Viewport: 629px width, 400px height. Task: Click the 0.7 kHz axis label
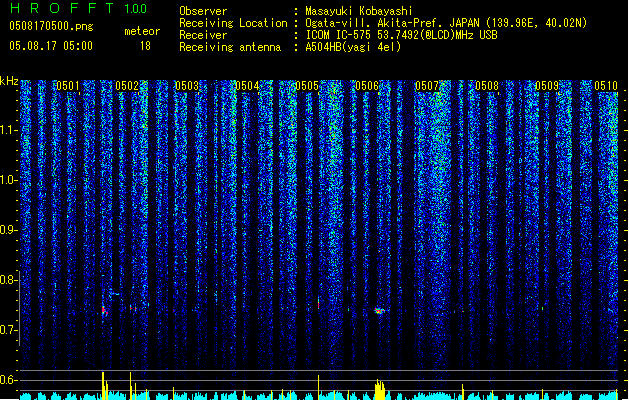click(9, 330)
